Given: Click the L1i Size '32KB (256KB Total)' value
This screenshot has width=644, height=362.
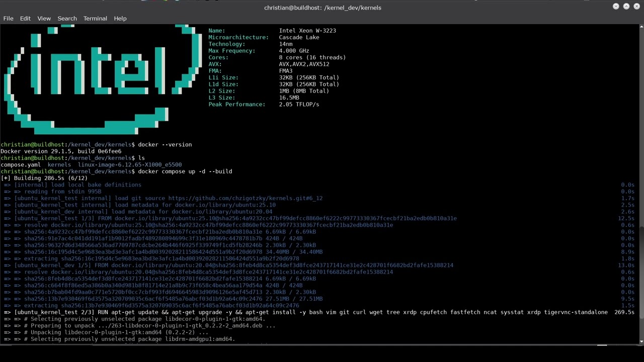Looking at the screenshot, I should coord(309,77).
